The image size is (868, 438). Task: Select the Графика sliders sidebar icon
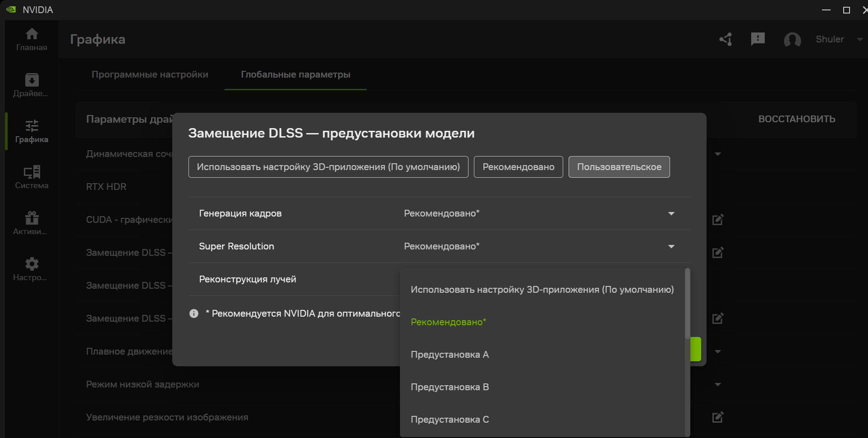pyautogui.click(x=32, y=126)
